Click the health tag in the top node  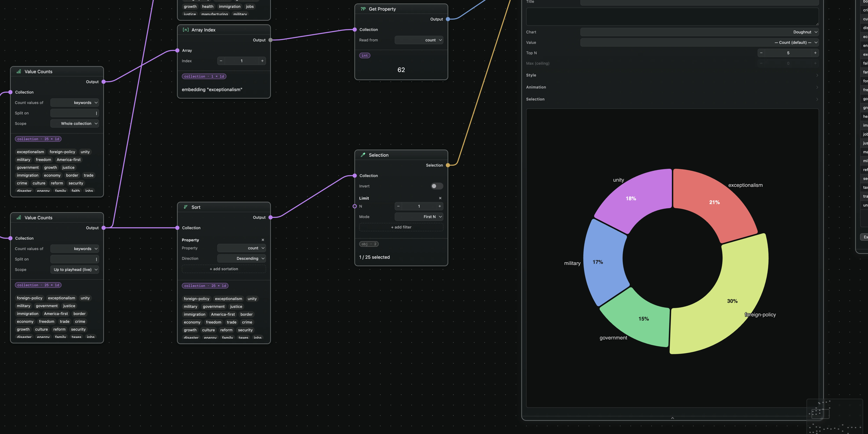coord(208,6)
